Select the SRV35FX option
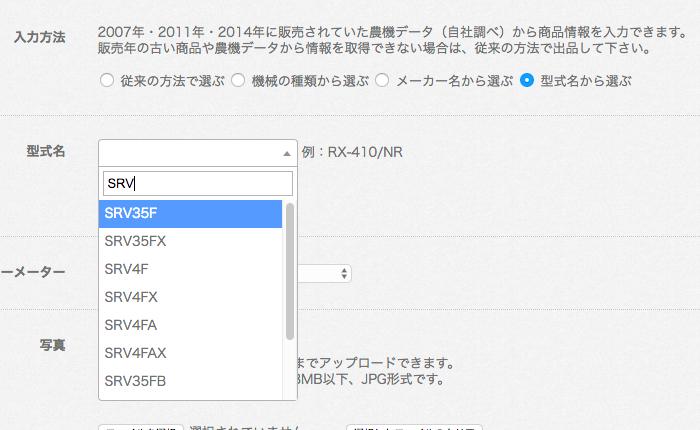The width and height of the screenshot is (700, 430). point(190,242)
